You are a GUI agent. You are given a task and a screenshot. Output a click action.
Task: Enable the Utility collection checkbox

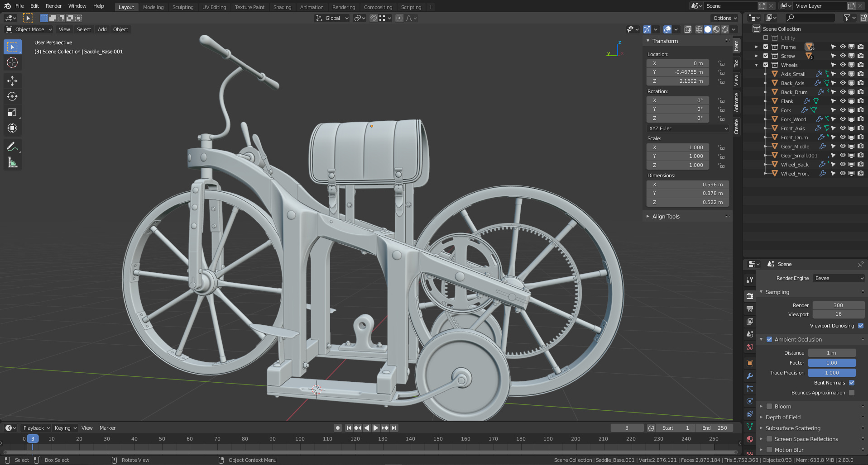coord(766,38)
